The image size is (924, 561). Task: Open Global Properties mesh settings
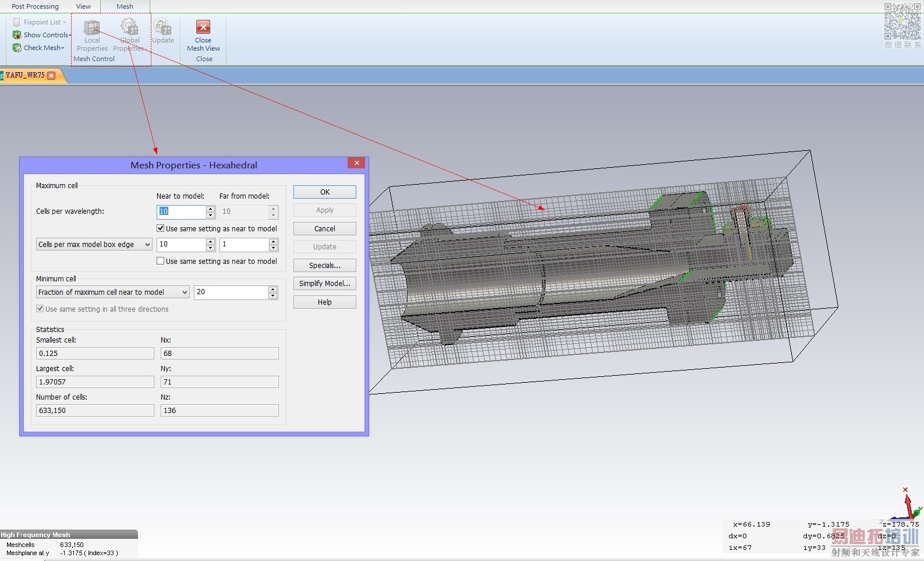click(x=129, y=28)
